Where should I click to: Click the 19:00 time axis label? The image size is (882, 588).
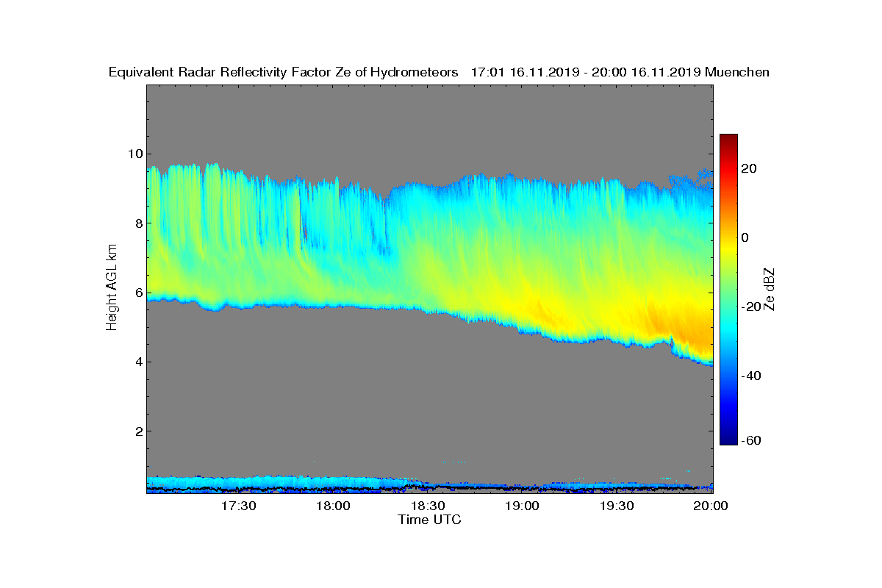coord(524,506)
